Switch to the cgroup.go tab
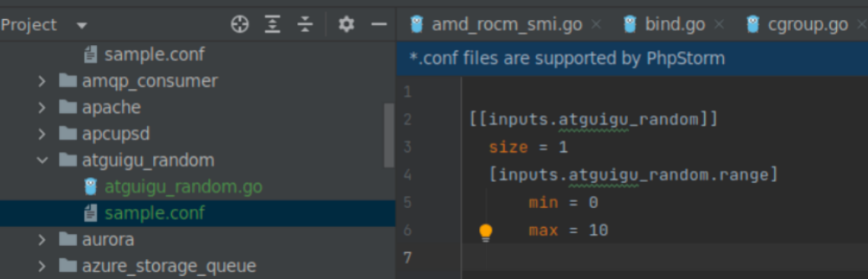The height and width of the screenshot is (279, 868). click(x=807, y=24)
